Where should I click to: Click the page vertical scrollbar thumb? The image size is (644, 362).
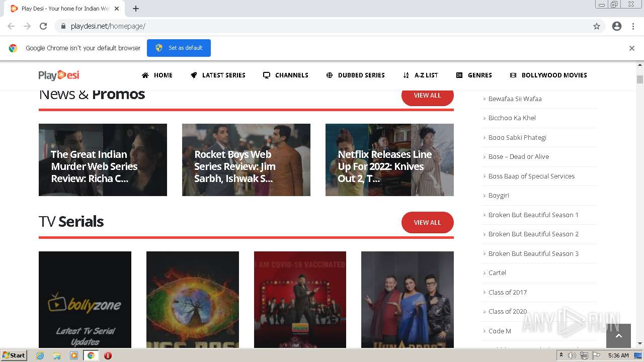pos(640,79)
